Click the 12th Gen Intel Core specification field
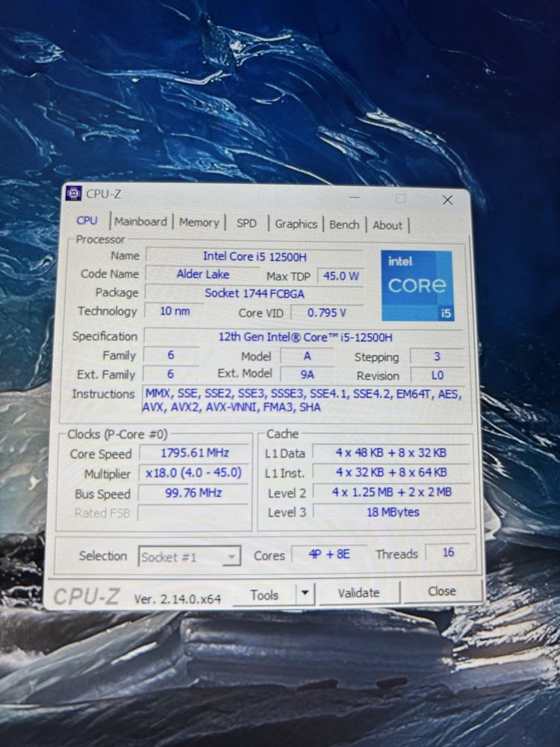This screenshot has height=747, width=560. 305,338
